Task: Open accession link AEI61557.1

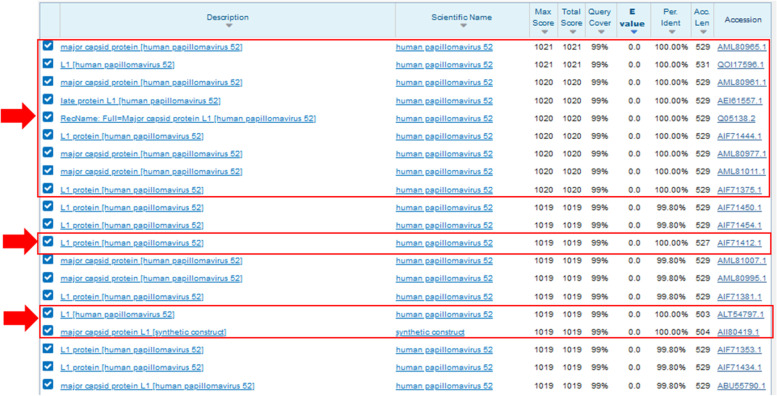Action: [x=740, y=101]
